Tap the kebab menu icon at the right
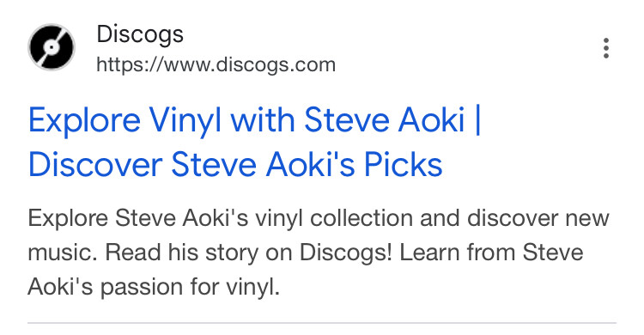644x335 pixels. (x=606, y=48)
